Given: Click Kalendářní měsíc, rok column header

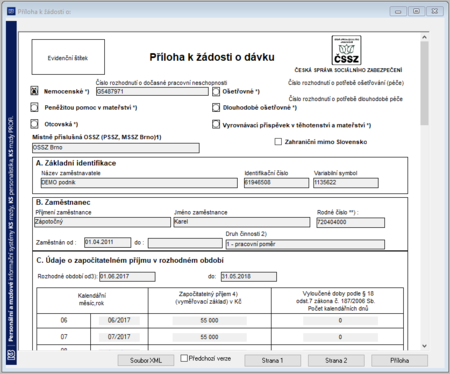Looking at the screenshot, I should pyautogui.click(x=92, y=299).
